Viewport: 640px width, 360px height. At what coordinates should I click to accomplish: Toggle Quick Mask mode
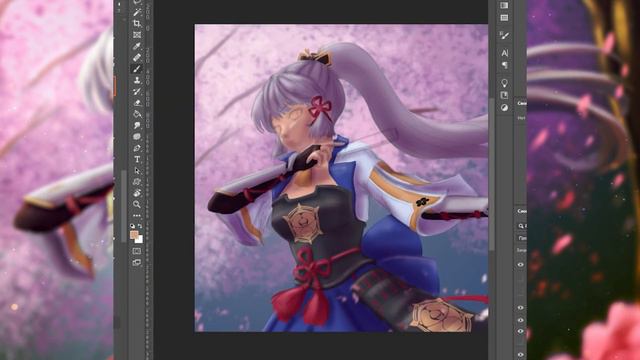137,251
